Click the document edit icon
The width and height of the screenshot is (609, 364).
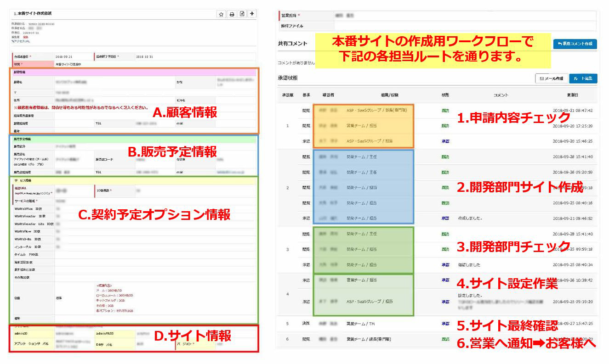point(242,14)
